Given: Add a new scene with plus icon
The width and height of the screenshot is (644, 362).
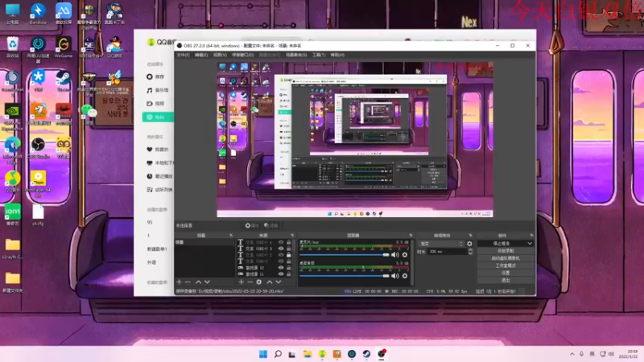Looking at the screenshot, I should [179, 282].
